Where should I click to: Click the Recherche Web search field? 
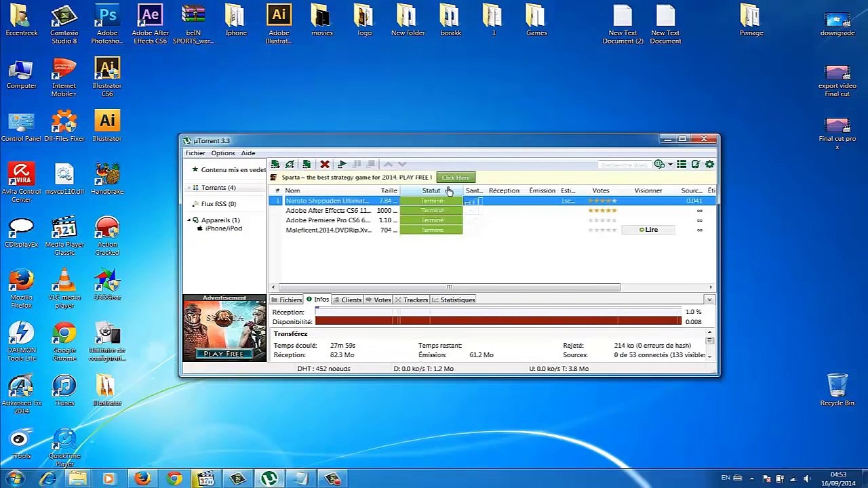pyautogui.click(x=625, y=164)
